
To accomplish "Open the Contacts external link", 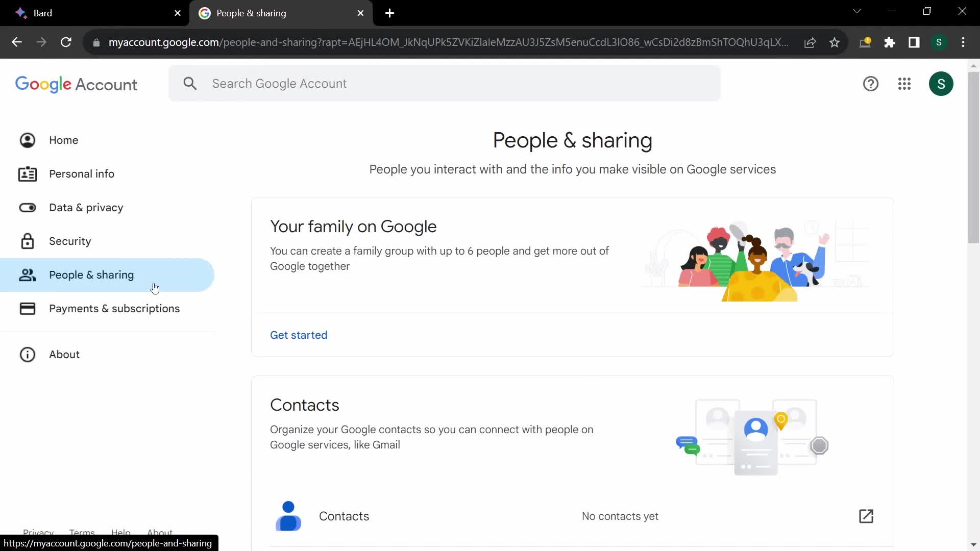I will coord(866,516).
